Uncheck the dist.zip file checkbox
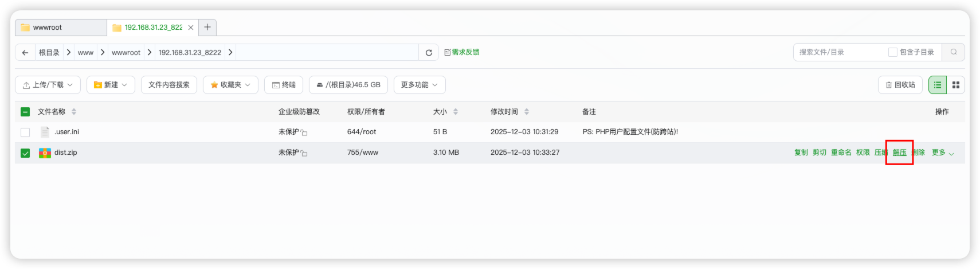The height and width of the screenshot is (269, 980). tap(25, 153)
